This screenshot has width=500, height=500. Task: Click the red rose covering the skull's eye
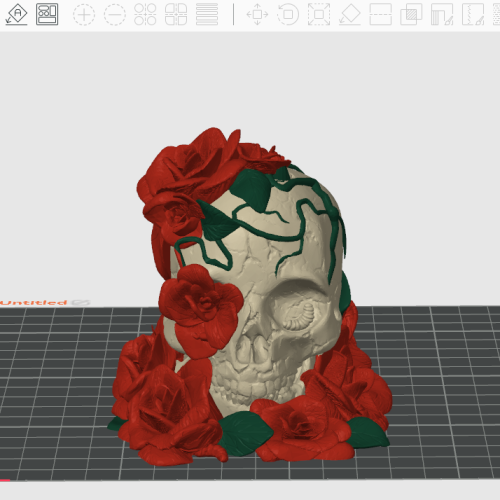point(200,310)
